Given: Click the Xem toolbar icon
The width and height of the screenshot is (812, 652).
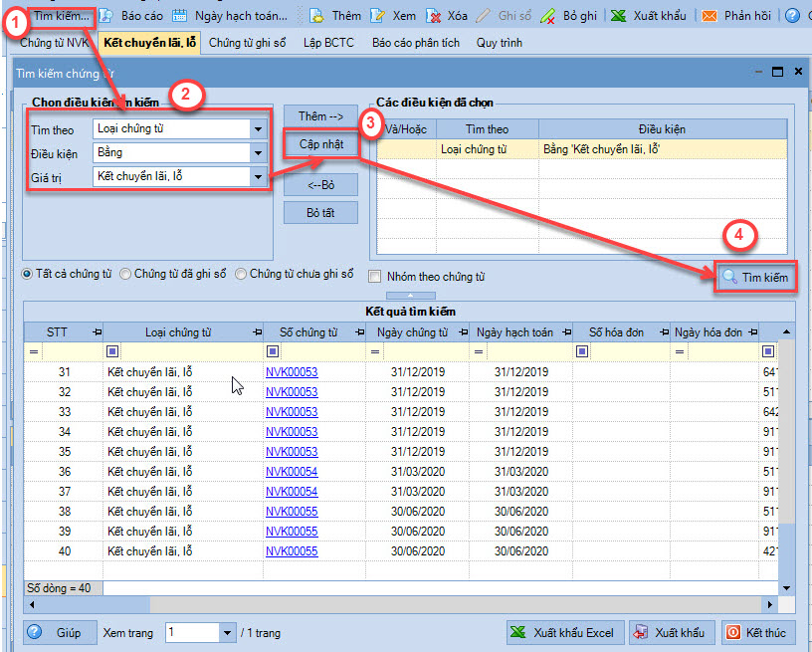Looking at the screenshot, I should pyautogui.click(x=377, y=16).
